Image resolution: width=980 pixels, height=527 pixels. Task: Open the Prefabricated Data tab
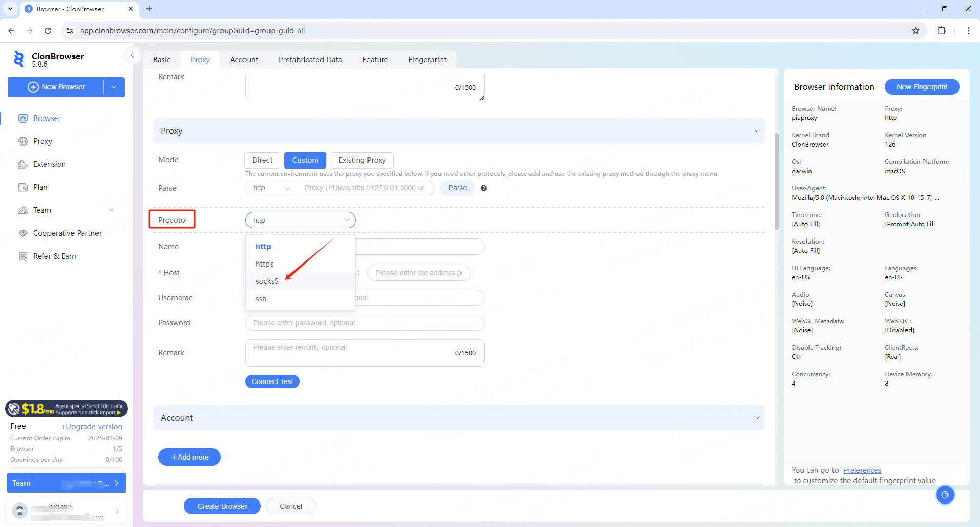point(310,60)
